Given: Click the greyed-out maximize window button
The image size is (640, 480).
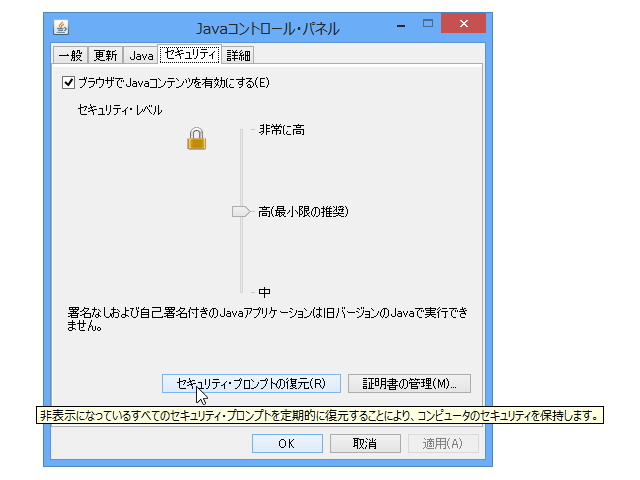Looking at the screenshot, I should point(428,24).
